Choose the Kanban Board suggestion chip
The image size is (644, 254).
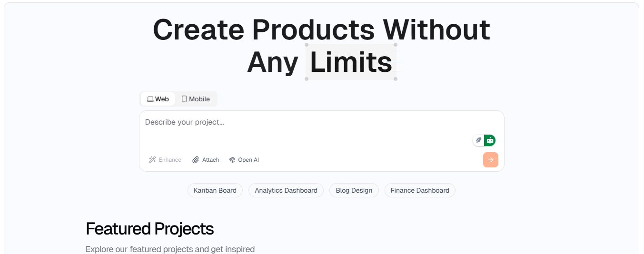(x=215, y=190)
